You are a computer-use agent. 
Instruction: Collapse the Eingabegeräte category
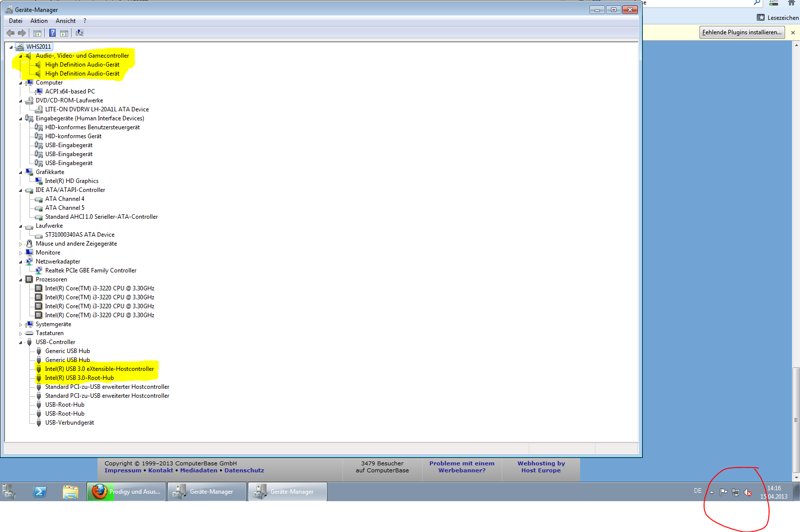pyautogui.click(x=20, y=119)
